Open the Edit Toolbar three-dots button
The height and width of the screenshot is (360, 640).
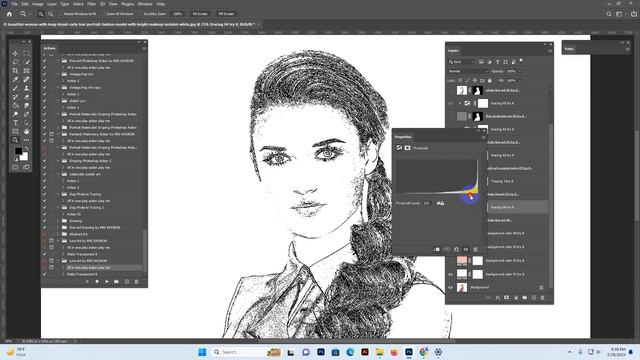pos(26,140)
